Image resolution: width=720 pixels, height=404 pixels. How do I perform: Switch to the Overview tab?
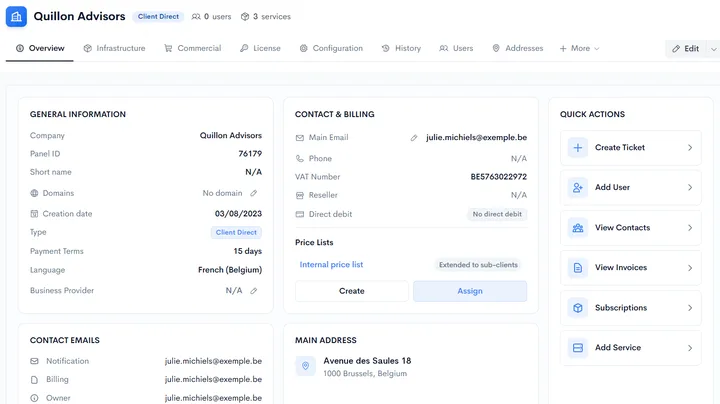[x=40, y=48]
